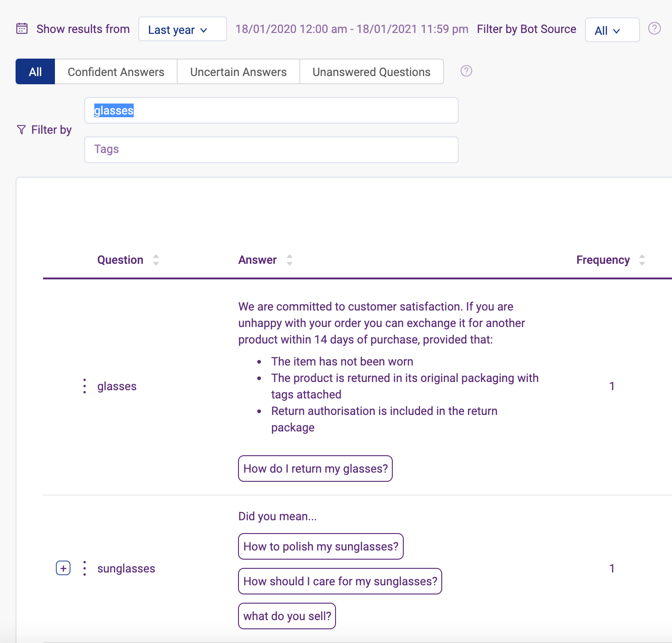The height and width of the screenshot is (643, 672).
Task: Sort by Frequency column arrows
Action: [642, 260]
